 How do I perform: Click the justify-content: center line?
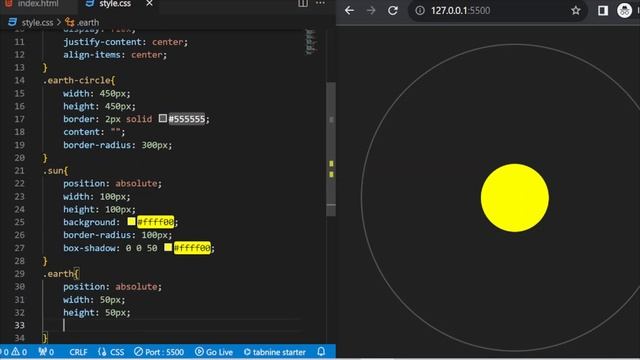[125, 42]
